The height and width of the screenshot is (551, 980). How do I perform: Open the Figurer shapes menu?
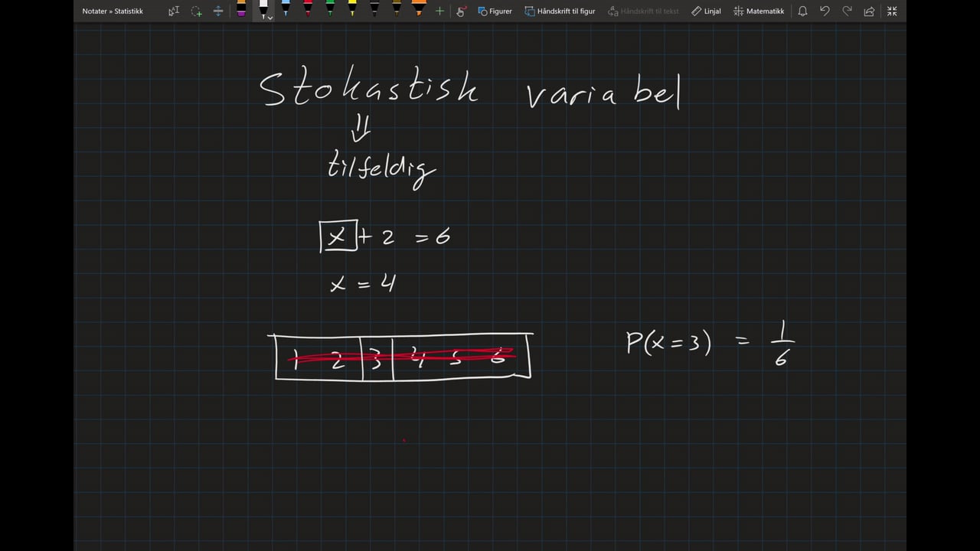tap(495, 11)
